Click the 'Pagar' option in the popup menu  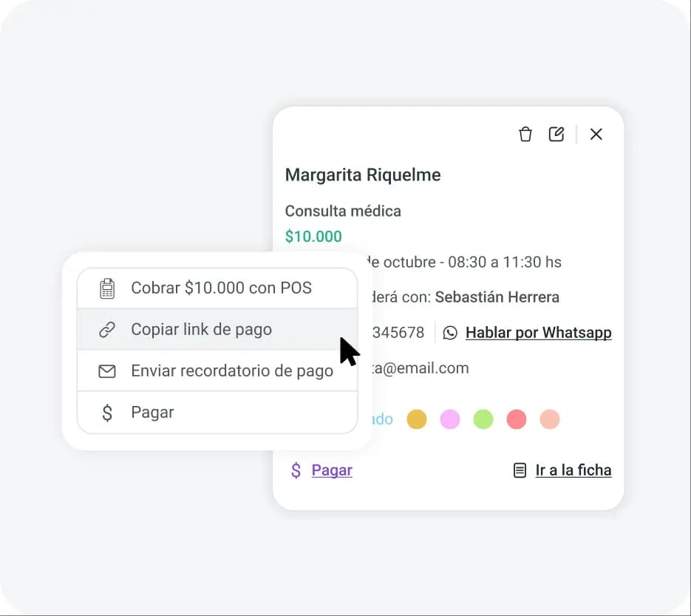[x=152, y=412]
